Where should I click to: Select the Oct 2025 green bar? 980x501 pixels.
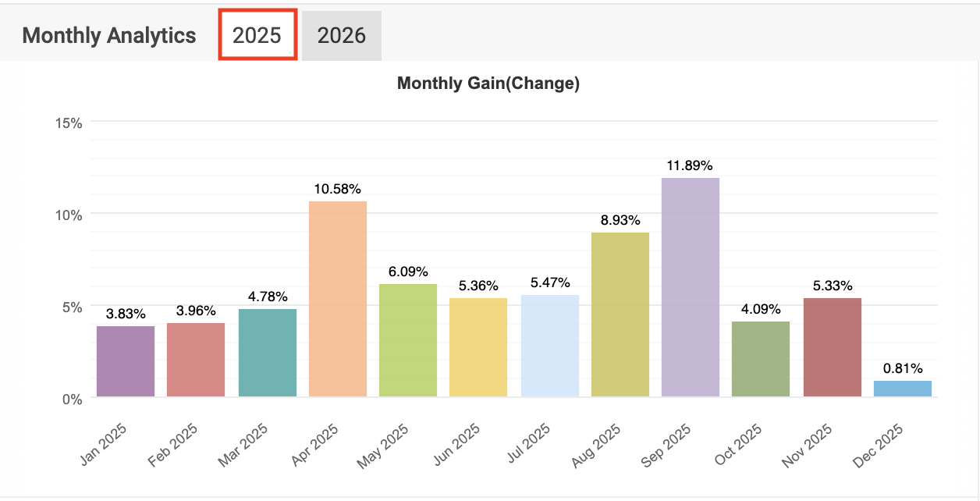(x=761, y=359)
